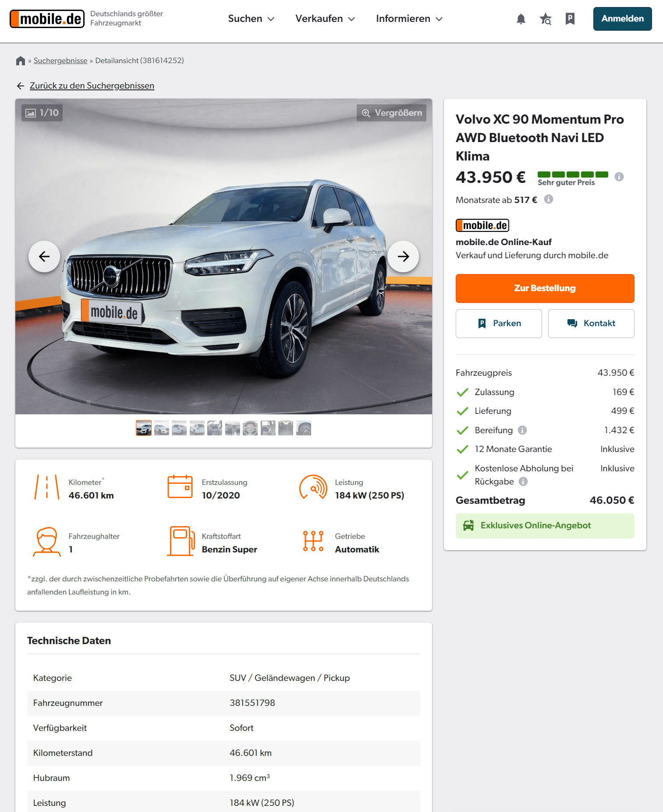Park this vehicle with Parken button
663x812 pixels.
(x=499, y=324)
